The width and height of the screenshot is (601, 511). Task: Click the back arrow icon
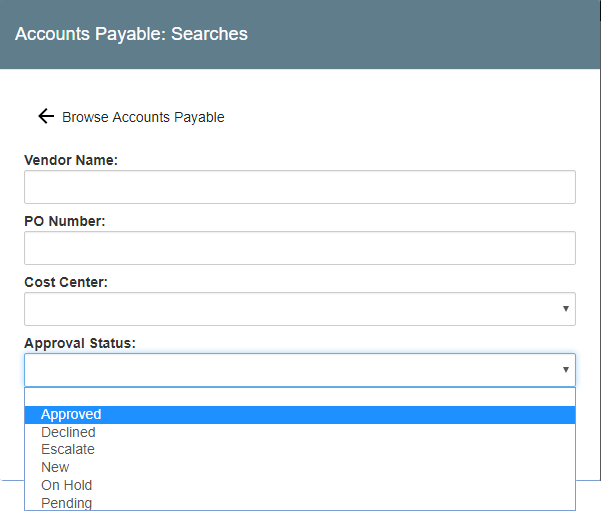(45, 117)
